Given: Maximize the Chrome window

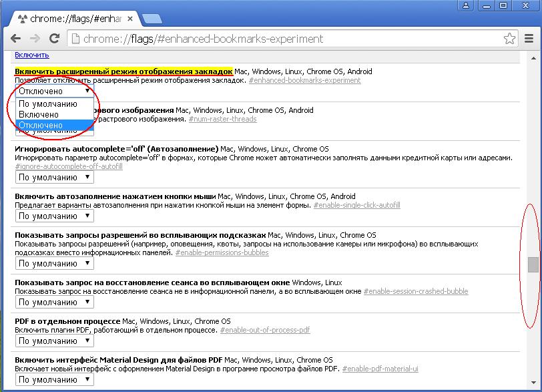Looking at the screenshot, I should 503,5.
